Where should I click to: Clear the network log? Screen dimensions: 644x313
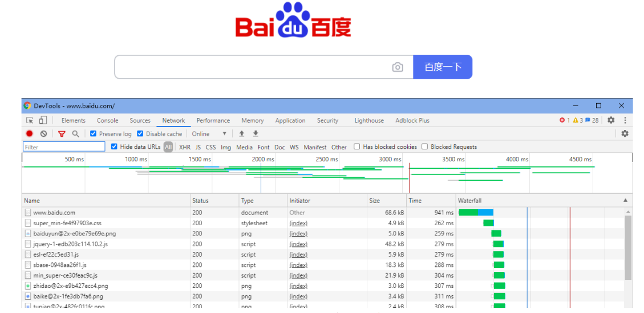tap(43, 134)
